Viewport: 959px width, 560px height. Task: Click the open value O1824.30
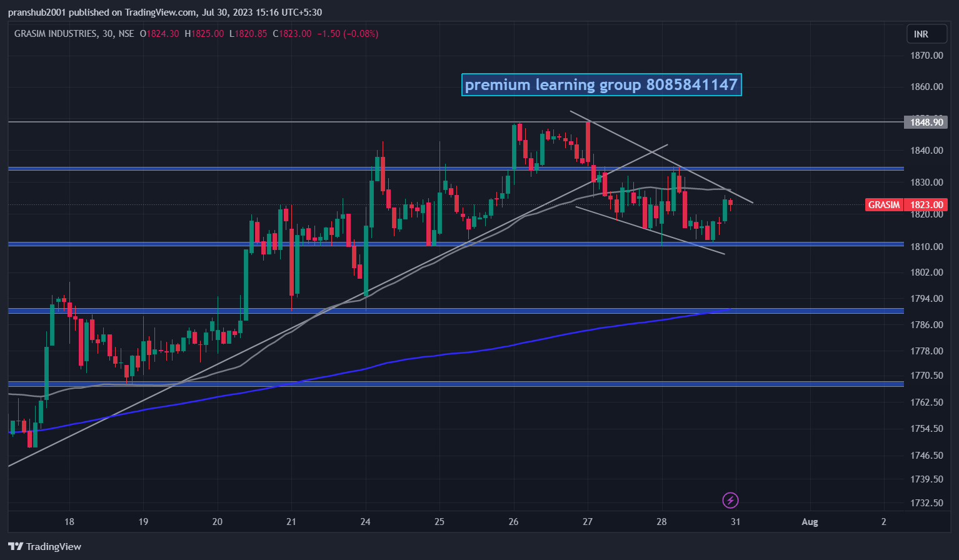159,34
